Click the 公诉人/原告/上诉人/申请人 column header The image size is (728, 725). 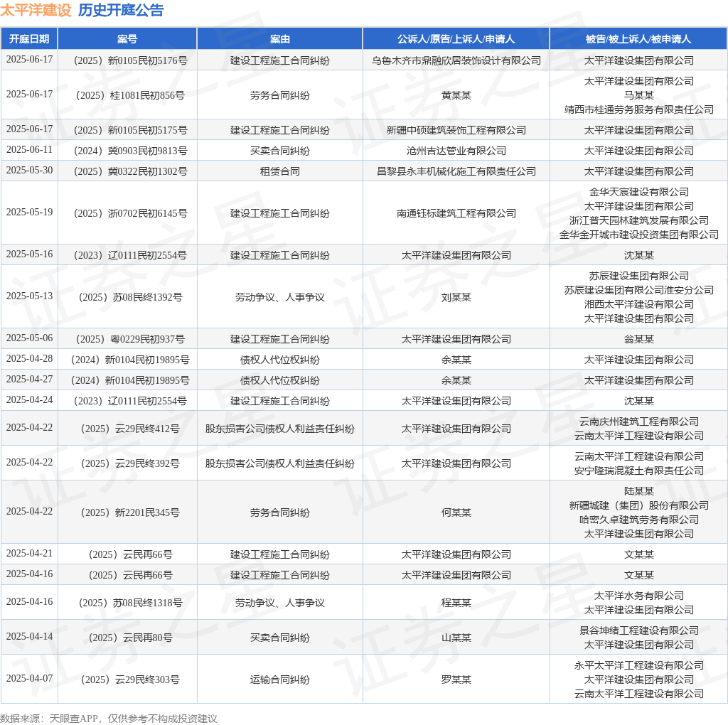coord(456,39)
